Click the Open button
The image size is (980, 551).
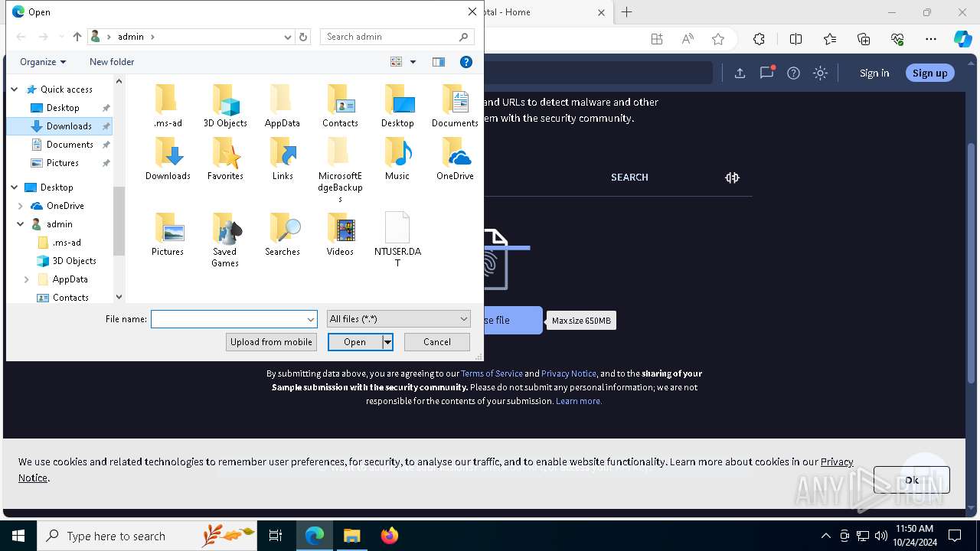354,342
